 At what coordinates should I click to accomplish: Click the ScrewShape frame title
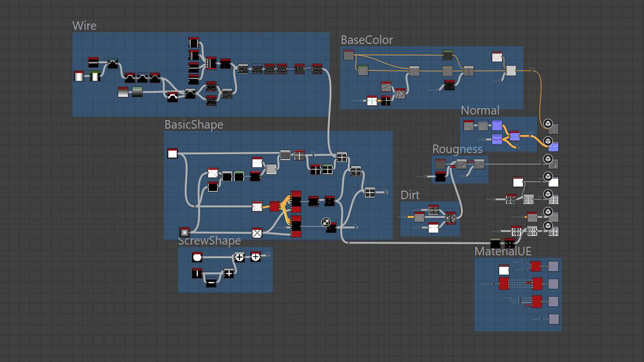point(210,241)
